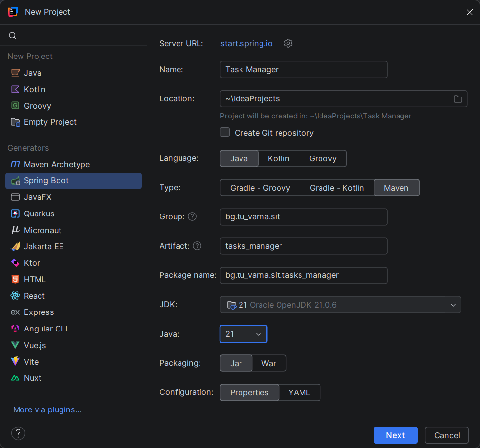Open the start.spring.io link
Screen dimensions: 480x448
[x=246, y=43]
